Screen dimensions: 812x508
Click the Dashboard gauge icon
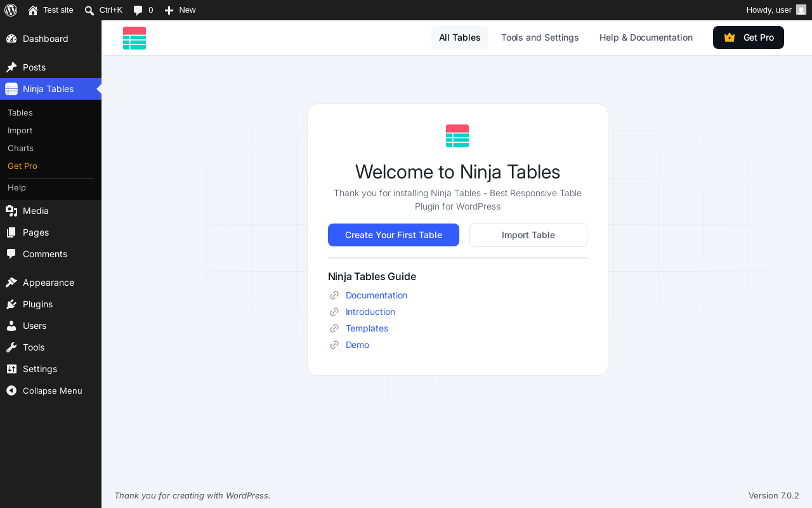11,39
